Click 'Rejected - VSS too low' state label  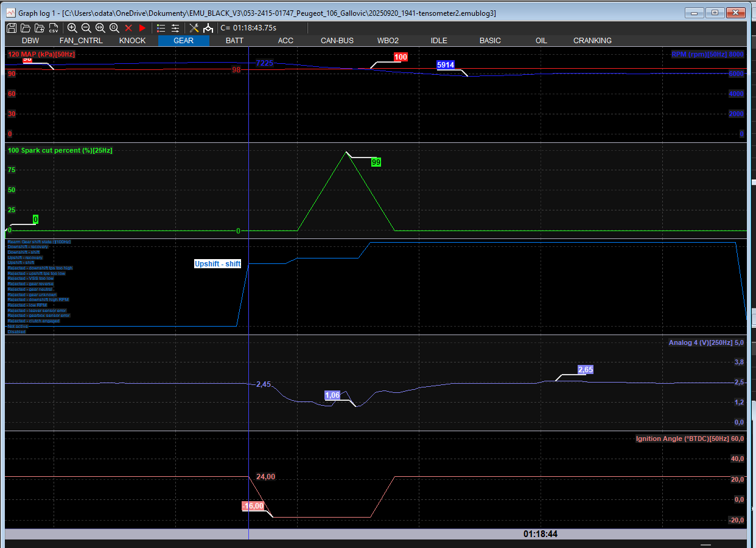pyautogui.click(x=30, y=279)
